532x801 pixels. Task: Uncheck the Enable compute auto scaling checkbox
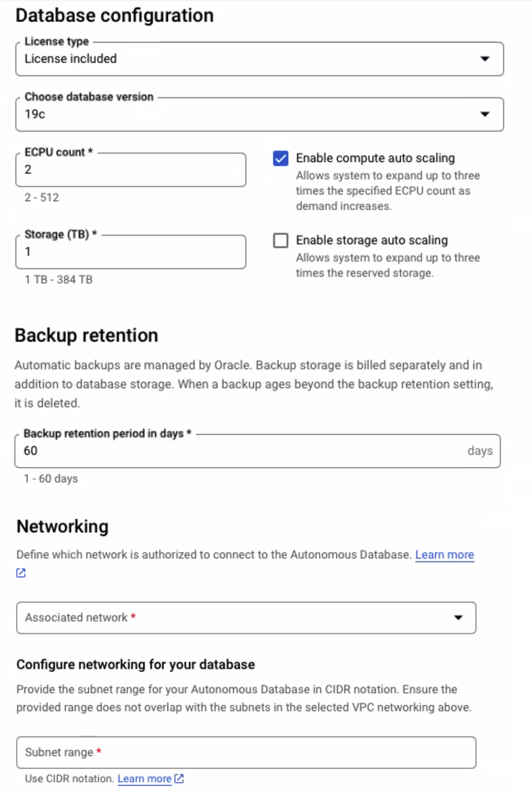click(281, 158)
